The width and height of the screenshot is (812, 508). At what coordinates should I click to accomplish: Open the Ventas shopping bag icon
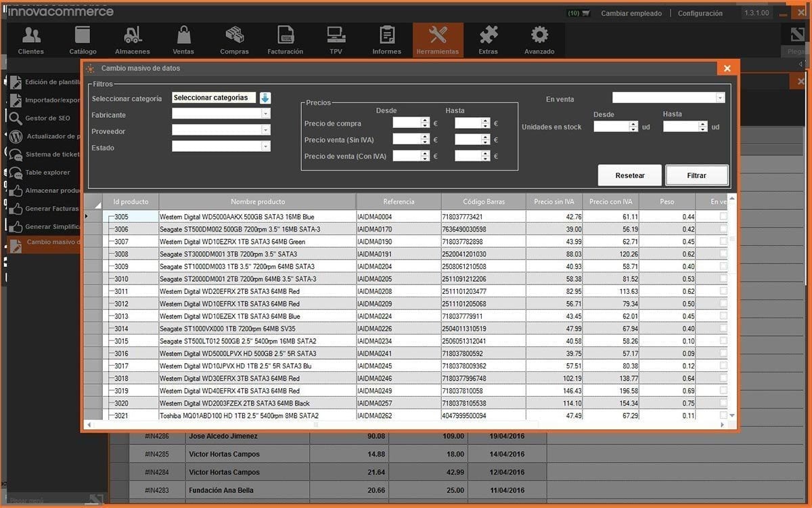pos(183,36)
